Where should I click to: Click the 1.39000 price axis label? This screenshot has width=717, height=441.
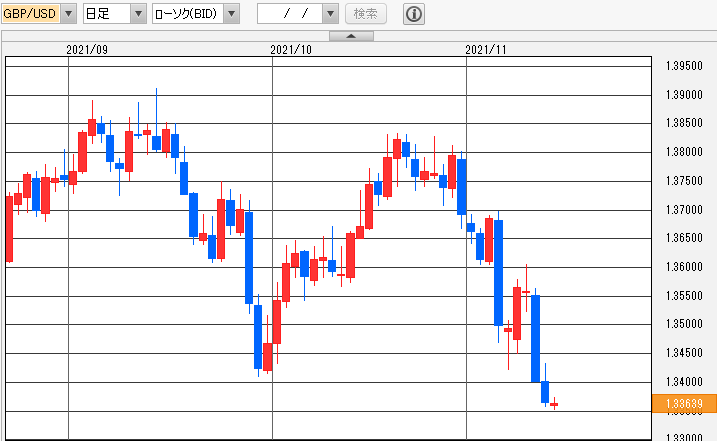click(x=684, y=95)
